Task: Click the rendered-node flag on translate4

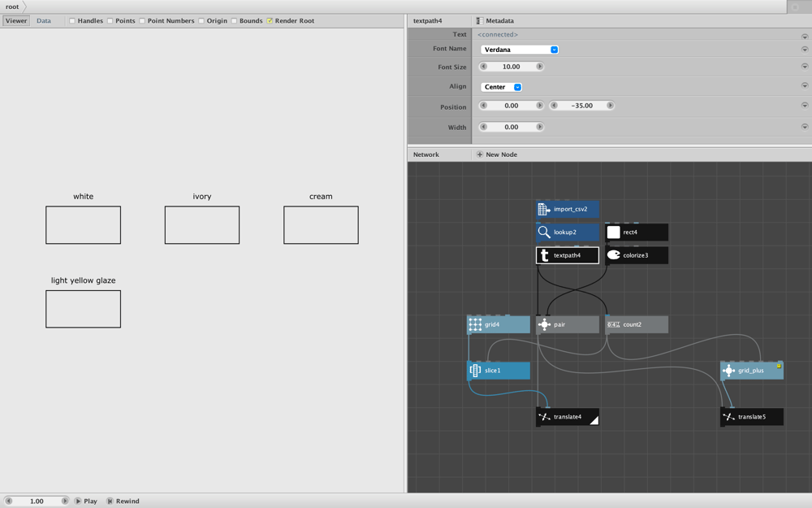Action: click(x=594, y=420)
